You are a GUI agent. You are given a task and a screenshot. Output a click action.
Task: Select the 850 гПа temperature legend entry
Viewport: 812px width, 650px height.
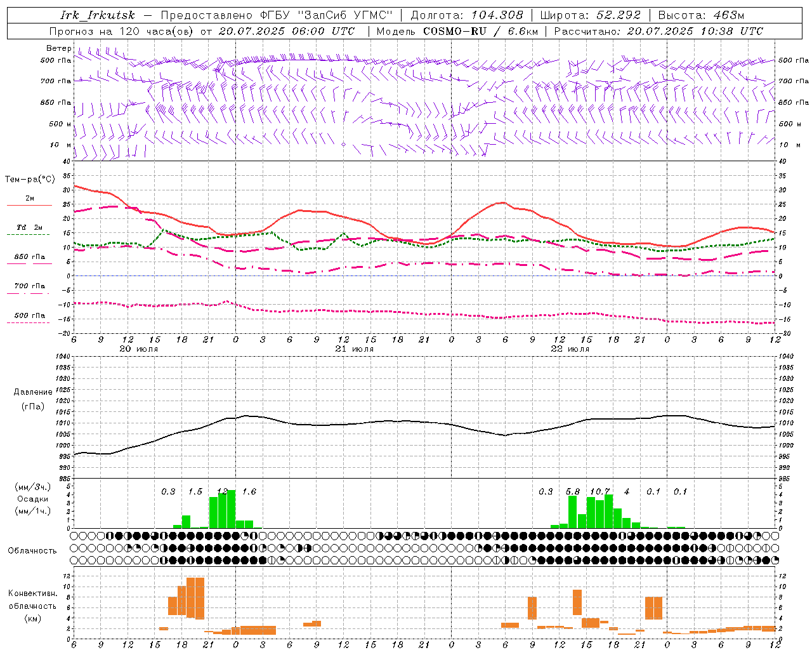click(x=29, y=257)
